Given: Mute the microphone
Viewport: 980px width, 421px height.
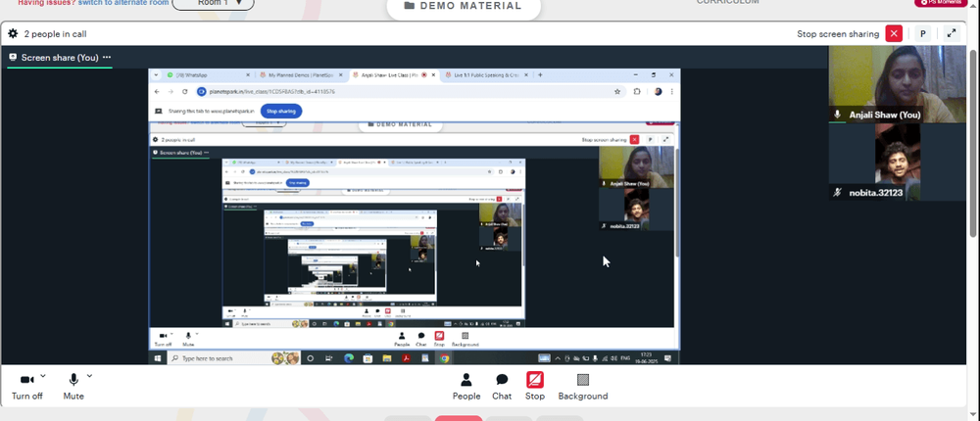Looking at the screenshot, I should 73,387.
